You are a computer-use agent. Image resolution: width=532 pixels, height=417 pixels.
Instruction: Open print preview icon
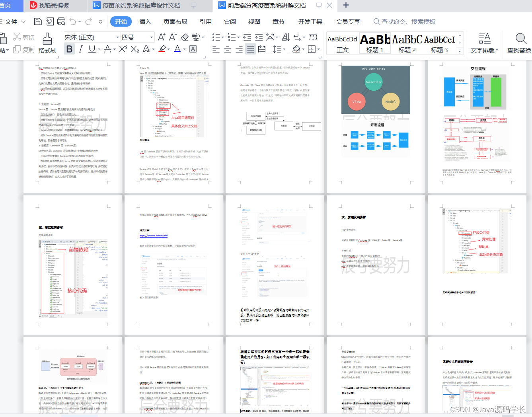tap(61, 21)
